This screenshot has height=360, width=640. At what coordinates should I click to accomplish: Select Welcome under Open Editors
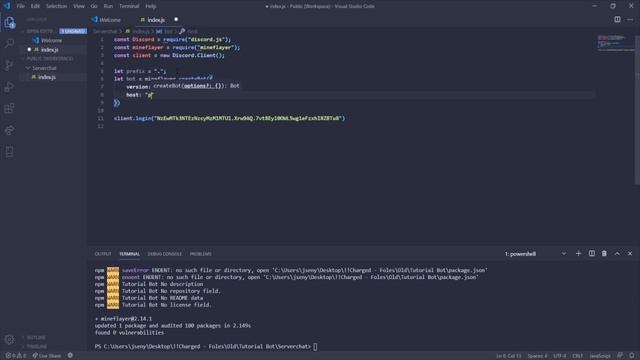click(x=51, y=40)
